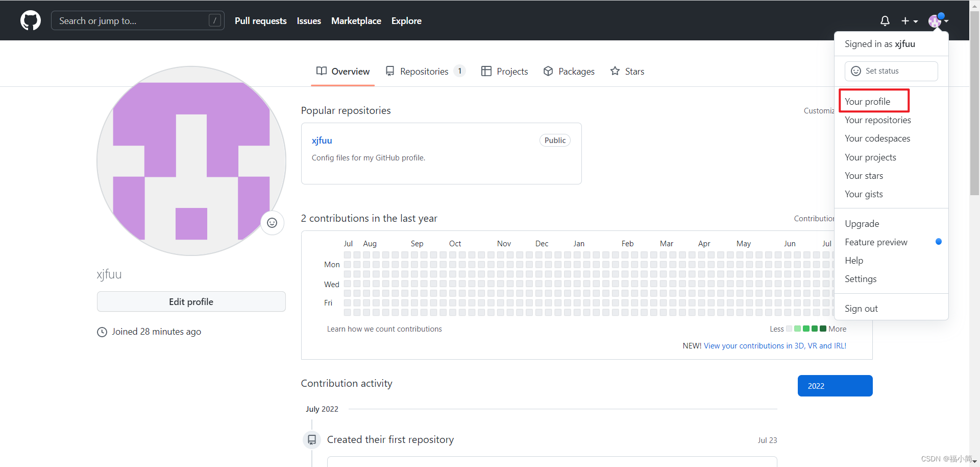Click the Signed in as xjfuu text

(880, 44)
